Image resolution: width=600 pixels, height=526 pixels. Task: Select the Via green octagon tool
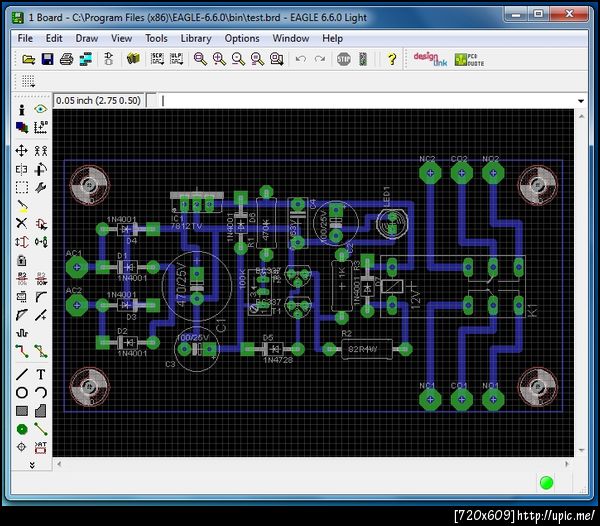[22, 429]
